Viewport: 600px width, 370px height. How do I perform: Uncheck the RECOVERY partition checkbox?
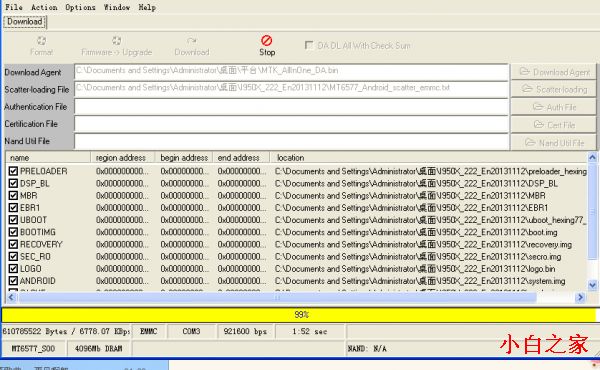click(13, 244)
